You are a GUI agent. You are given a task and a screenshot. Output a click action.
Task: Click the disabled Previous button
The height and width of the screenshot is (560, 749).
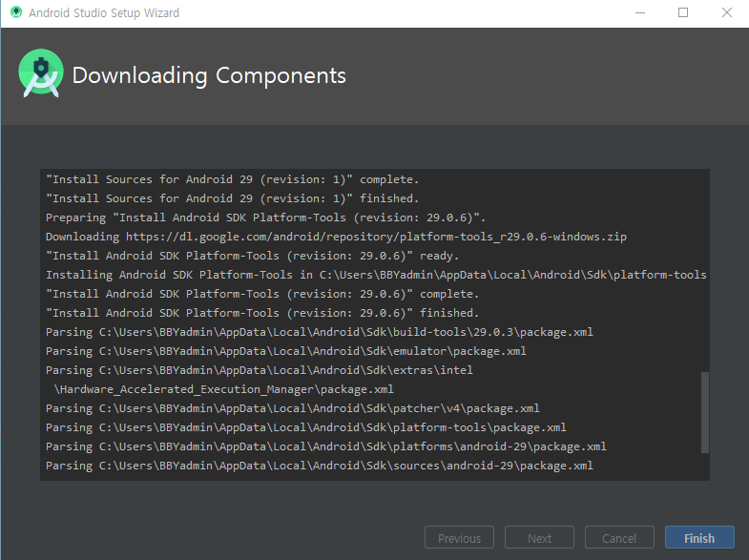pyautogui.click(x=459, y=537)
